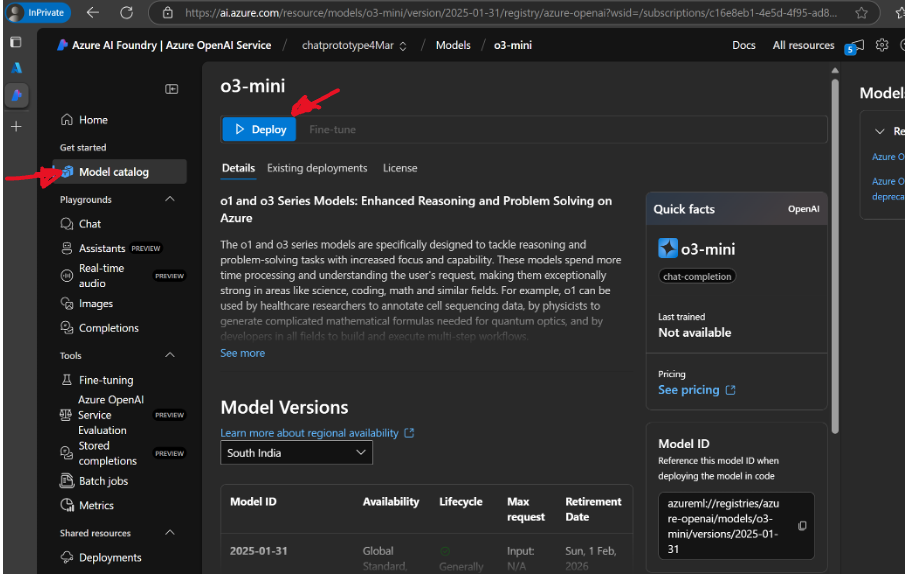Click the chat-completion tag
The width and height of the screenshot is (906, 574).
click(x=697, y=276)
